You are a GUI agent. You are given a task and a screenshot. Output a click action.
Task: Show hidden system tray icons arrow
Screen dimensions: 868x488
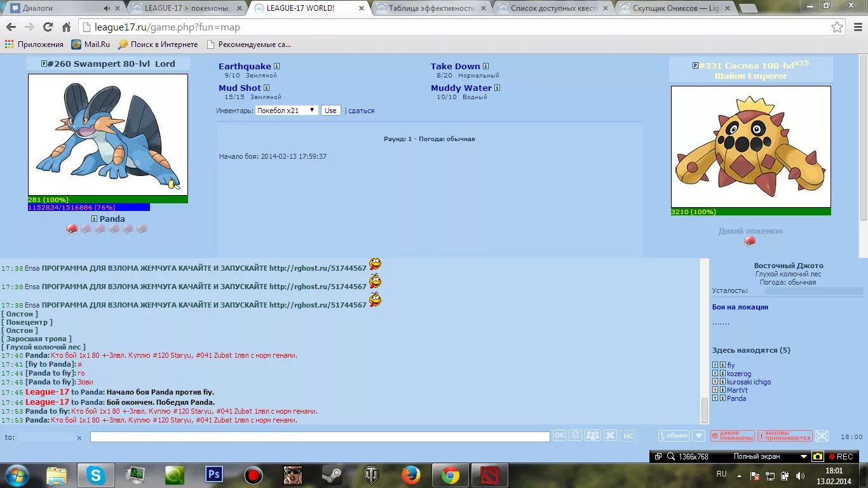click(740, 475)
